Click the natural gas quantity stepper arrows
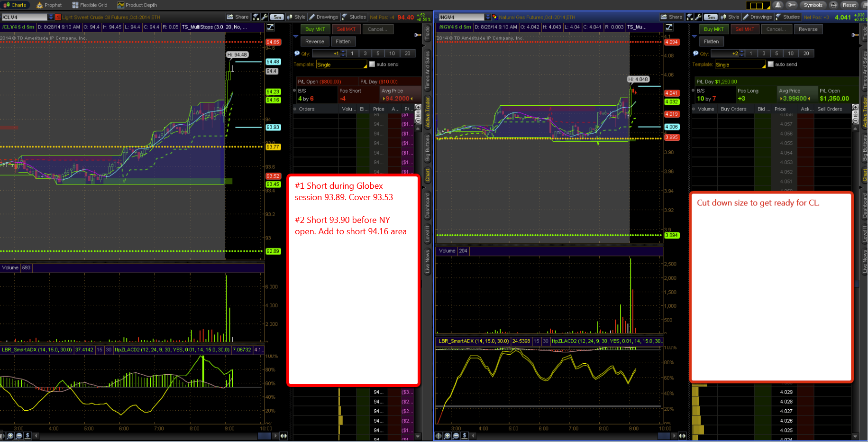The image size is (868, 442). click(742, 54)
